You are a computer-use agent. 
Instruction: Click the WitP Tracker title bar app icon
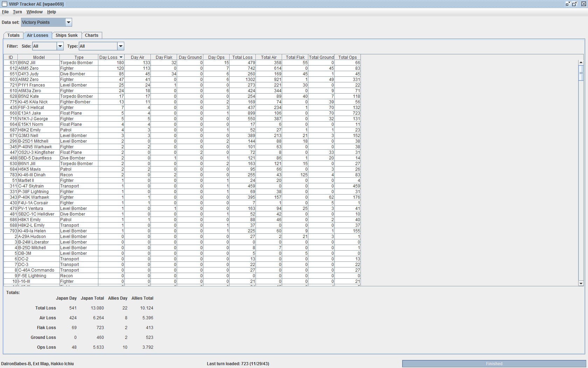tap(4, 4)
